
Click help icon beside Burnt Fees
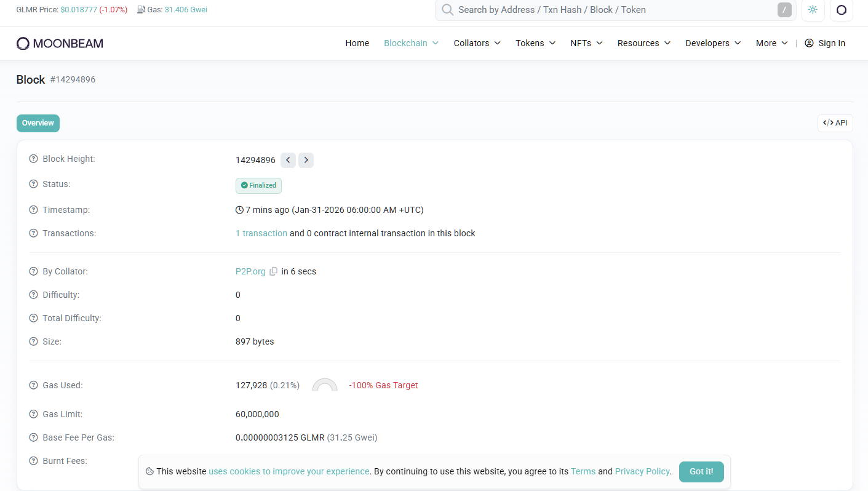click(34, 461)
